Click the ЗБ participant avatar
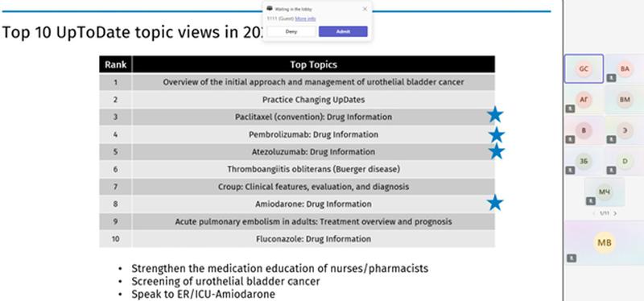The height and width of the screenshot is (301, 644). coord(584,161)
